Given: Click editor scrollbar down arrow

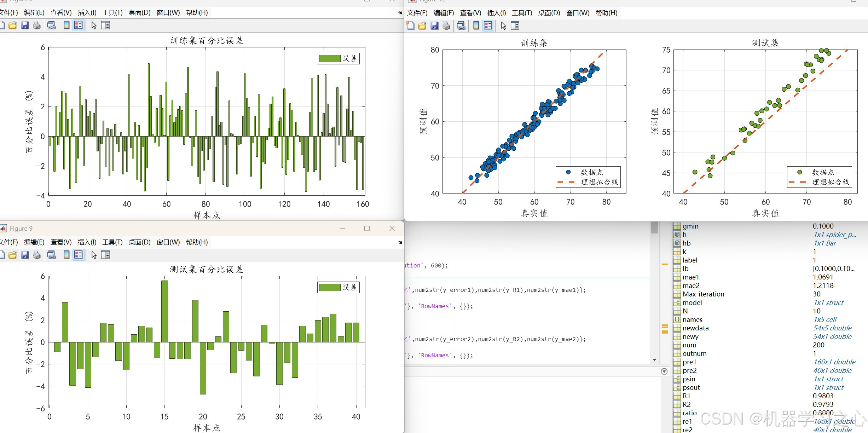Looking at the screenshot, I should tap(654, 359).
